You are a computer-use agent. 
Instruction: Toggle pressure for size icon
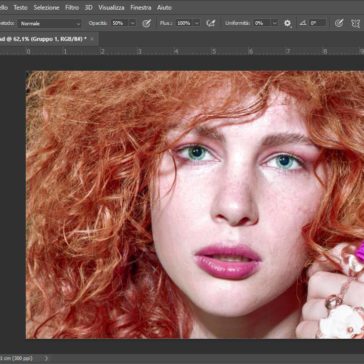pos(339,23)
